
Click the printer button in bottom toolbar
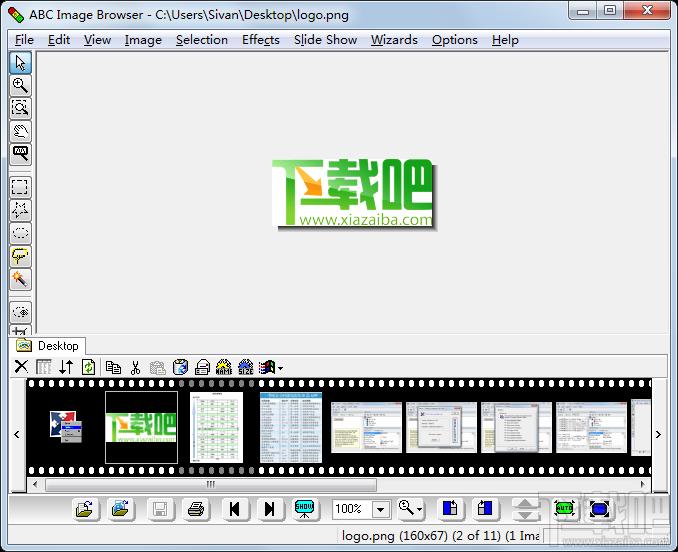[x=196, y=509]
